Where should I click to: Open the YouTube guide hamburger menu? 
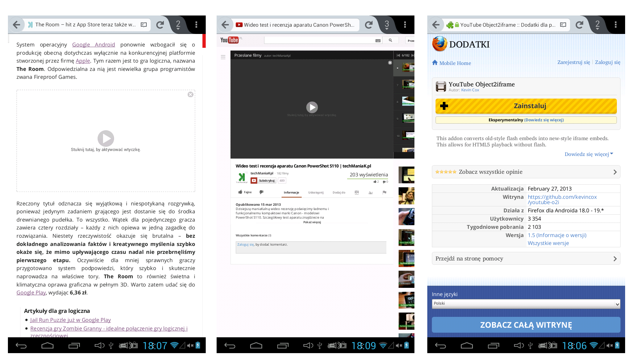tap(223, 57)
